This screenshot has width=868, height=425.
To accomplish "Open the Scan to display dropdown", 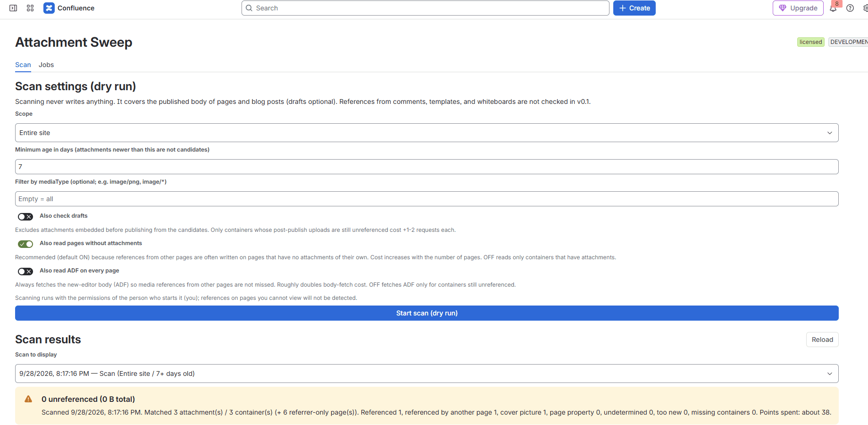I will click(x=427, y=374).
